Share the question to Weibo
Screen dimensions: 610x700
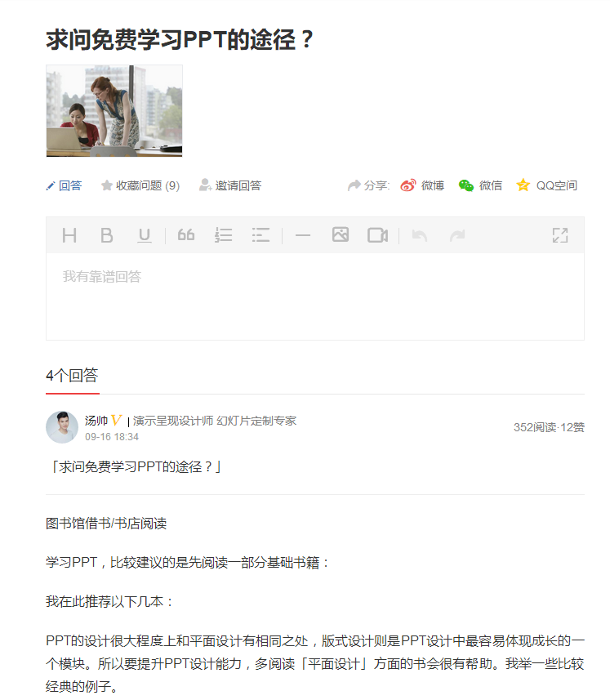point(422,185)
